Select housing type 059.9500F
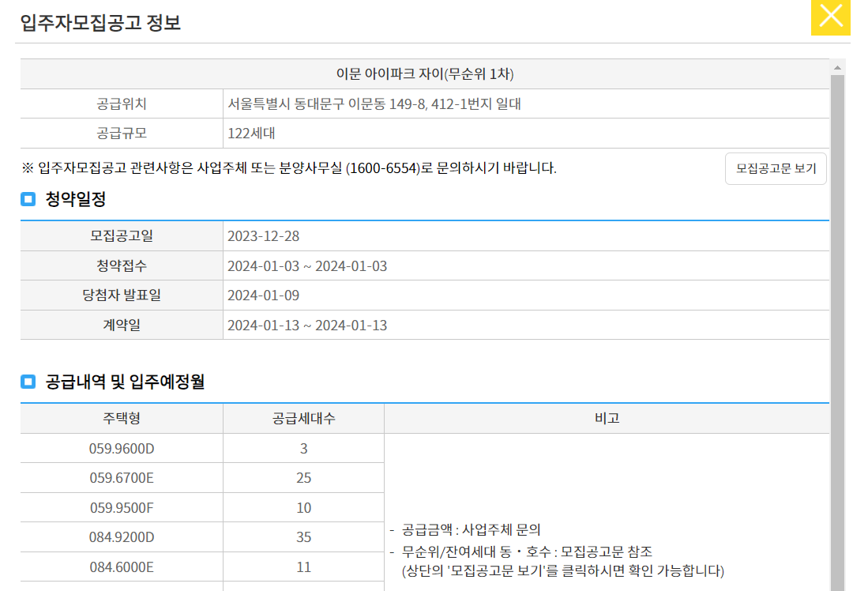Screen dimensions: 868x591 (x=122, y=508)
